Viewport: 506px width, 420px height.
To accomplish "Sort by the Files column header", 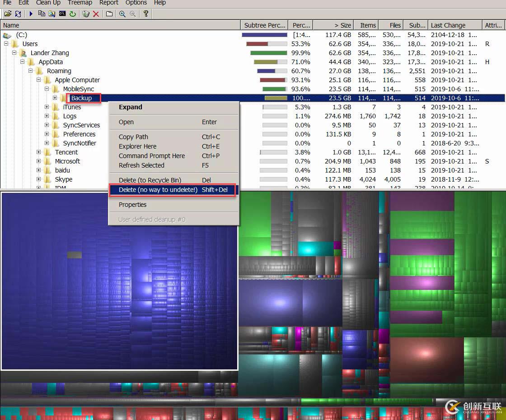I will 391,25.
